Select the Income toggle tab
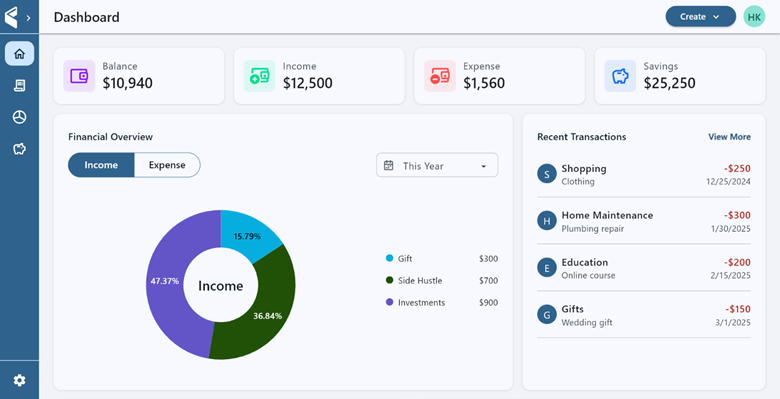This screenshot has width=780, height=399. click(101, 165)
